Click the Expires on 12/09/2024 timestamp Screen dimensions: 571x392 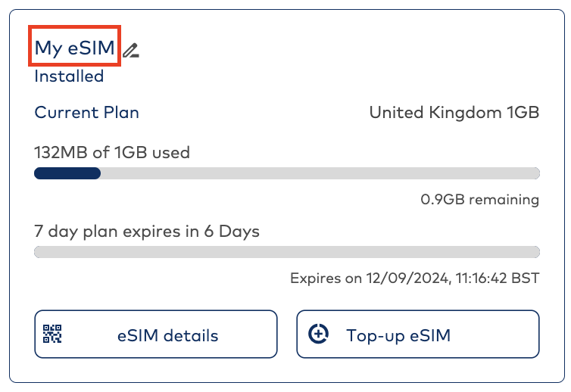414,278
